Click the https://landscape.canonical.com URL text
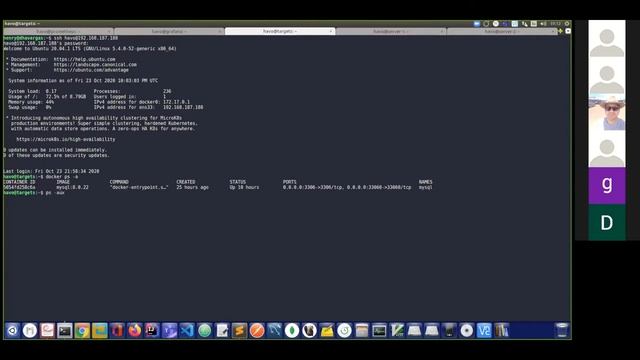This screenshot has height=360, width=640. tap(95, 64)
